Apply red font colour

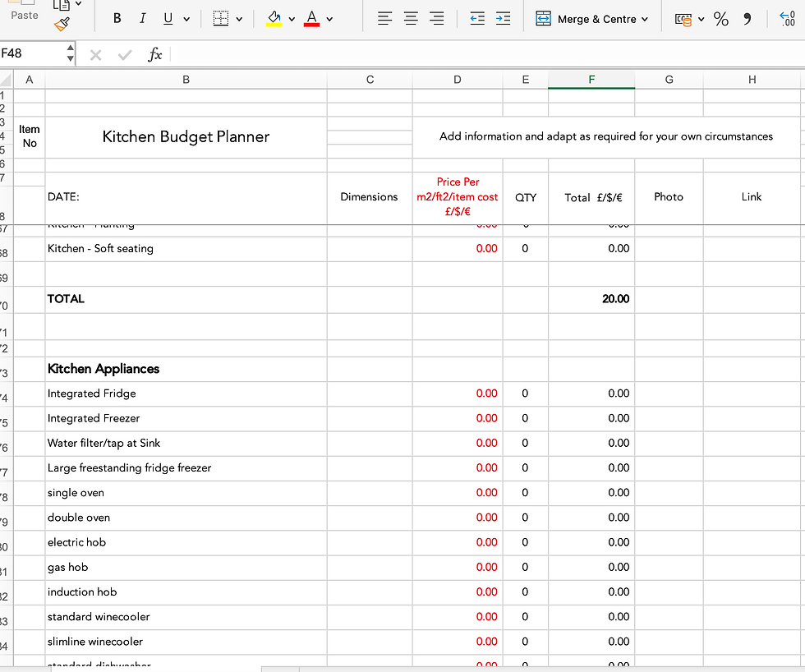point(311,18)
